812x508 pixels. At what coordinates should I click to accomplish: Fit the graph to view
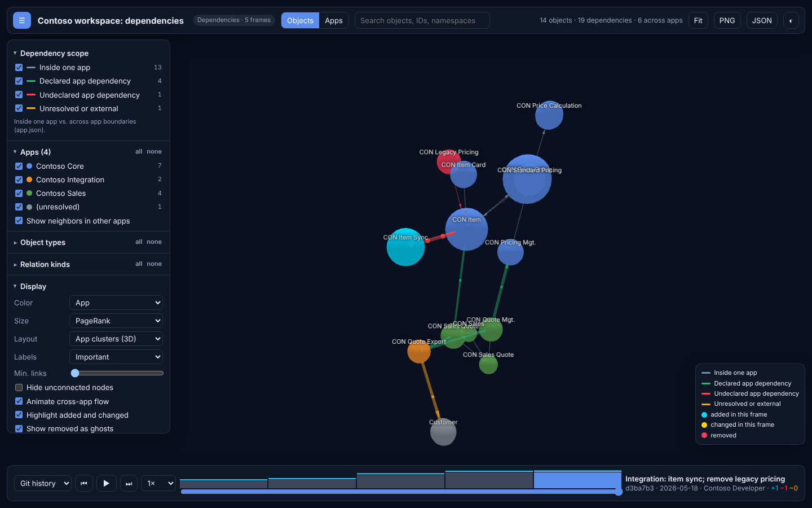(x=698, y=20)
